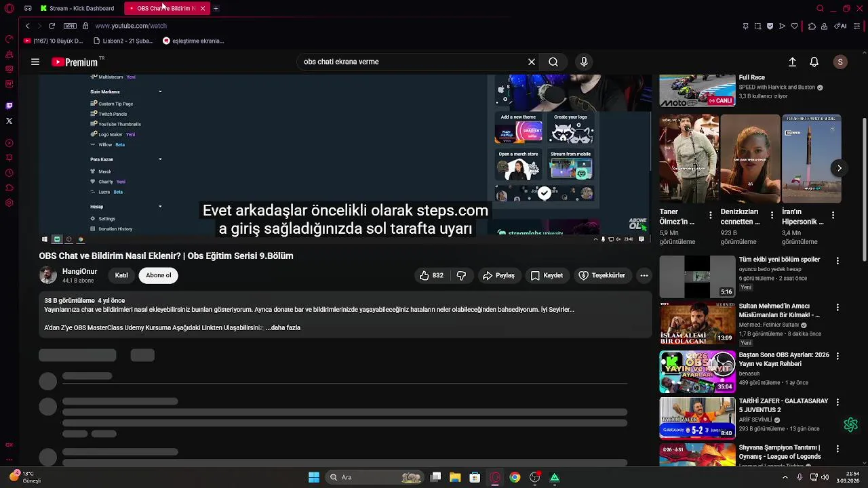Image resolution: width=868 pixels, height=488 pixels.
Task: Open options for Taner Ölmez'in short
Action: click(710, 215)
